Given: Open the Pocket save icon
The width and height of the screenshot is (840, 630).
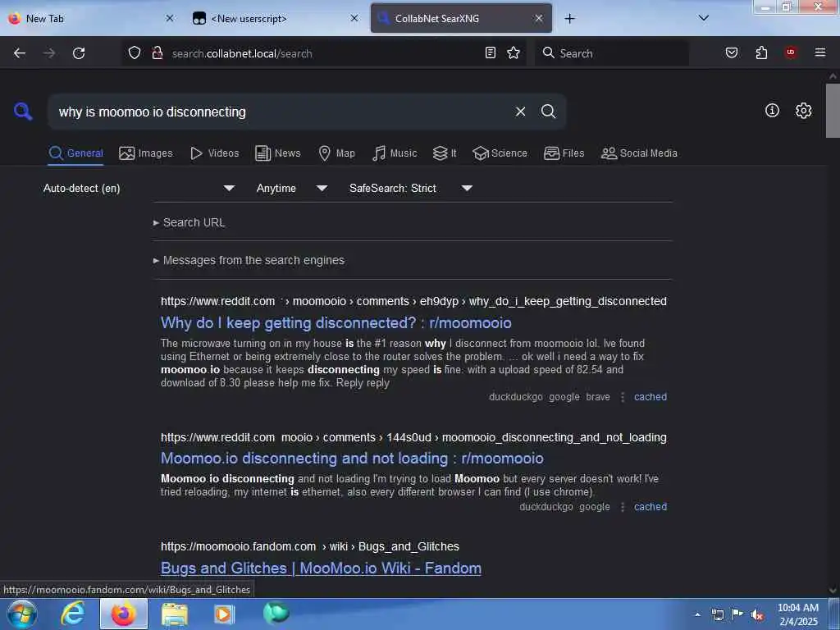Looking at the screenshot, I should tap(732, 52).
